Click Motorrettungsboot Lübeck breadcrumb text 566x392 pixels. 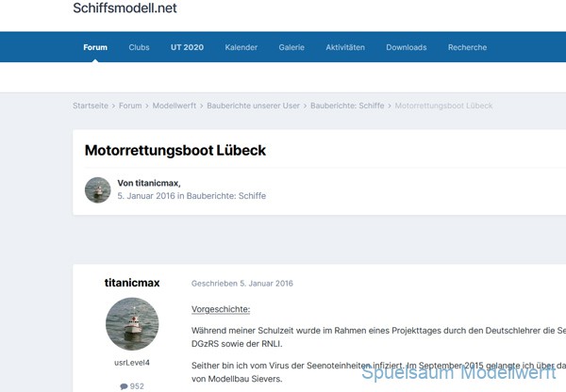click(443, 106)
